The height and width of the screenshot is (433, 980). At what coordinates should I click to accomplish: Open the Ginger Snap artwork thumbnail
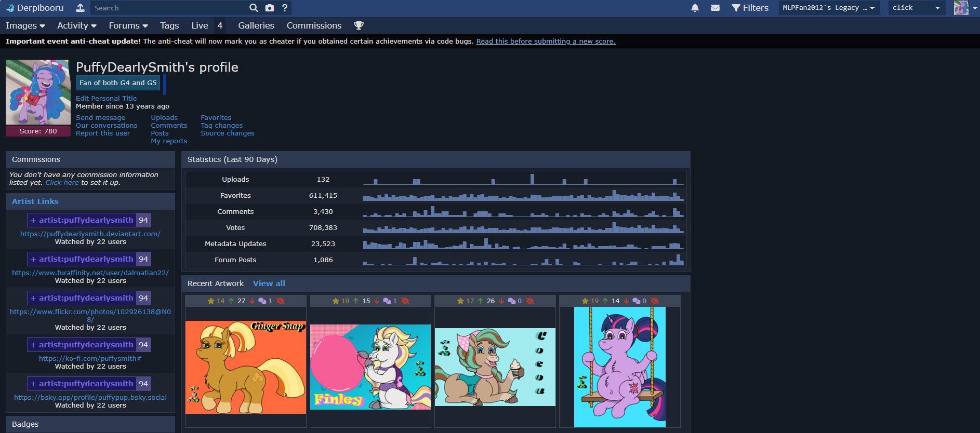(246, 367)
